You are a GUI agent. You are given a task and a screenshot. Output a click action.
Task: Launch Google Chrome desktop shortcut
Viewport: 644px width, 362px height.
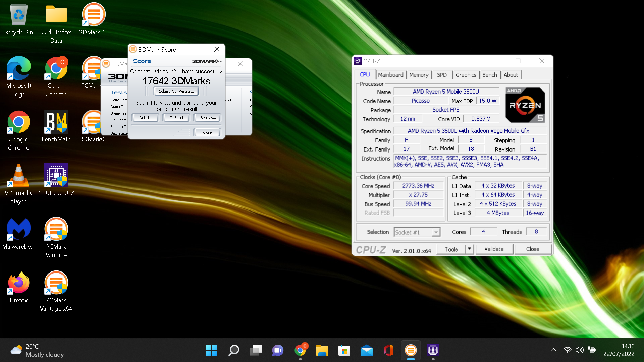click(19, 130)
